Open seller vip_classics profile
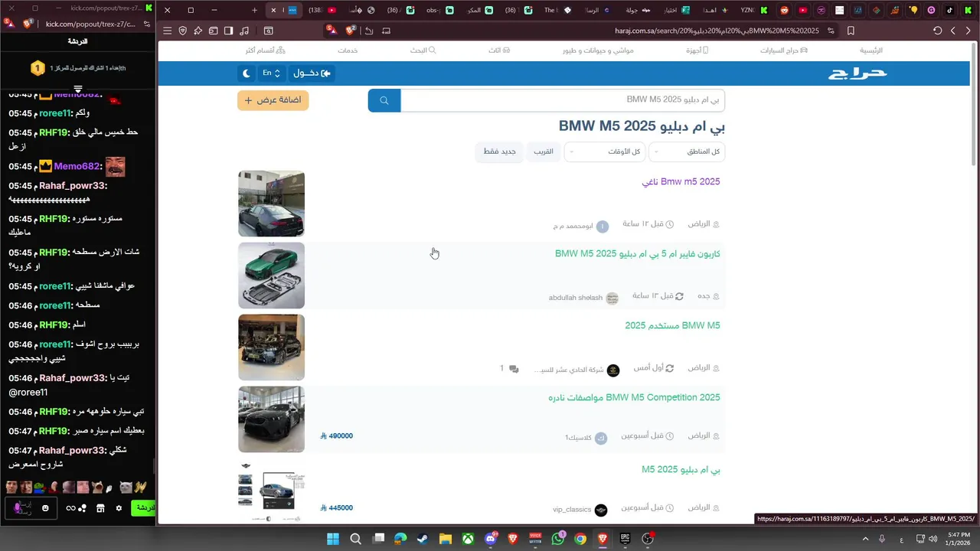This screenshot has height=551, width=980. coord(580,510)
